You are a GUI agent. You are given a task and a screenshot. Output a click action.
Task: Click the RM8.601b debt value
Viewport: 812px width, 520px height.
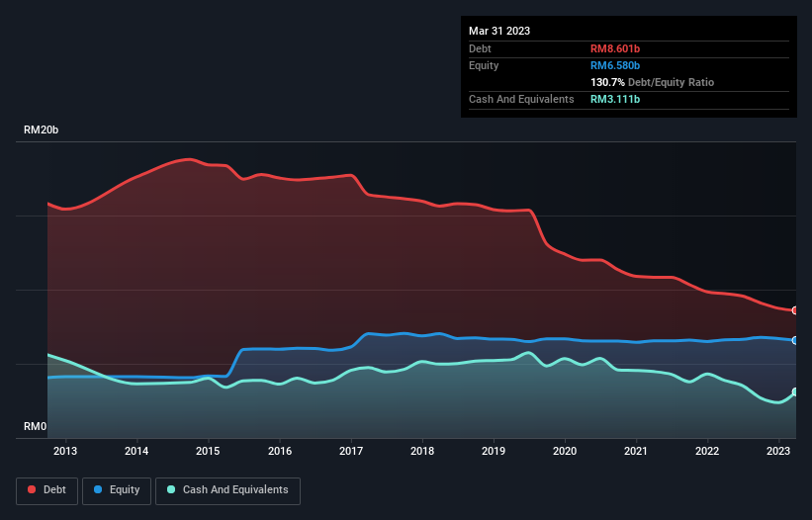[615, 48]
